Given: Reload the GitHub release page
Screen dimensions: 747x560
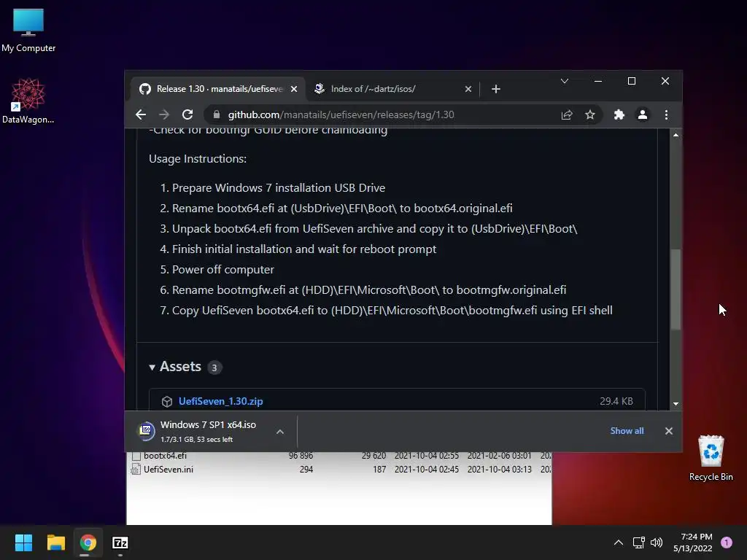Looking at the screenshot, I should [x=187, y=114].
